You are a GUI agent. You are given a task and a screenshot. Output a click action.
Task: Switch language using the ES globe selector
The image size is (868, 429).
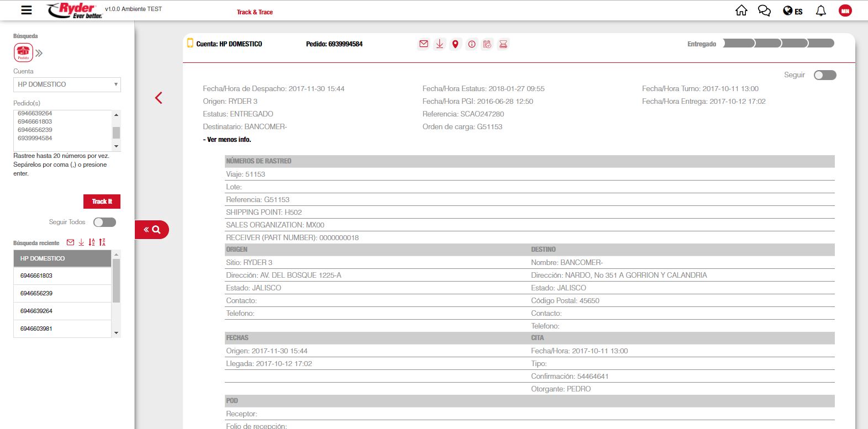tap(793, 11)
